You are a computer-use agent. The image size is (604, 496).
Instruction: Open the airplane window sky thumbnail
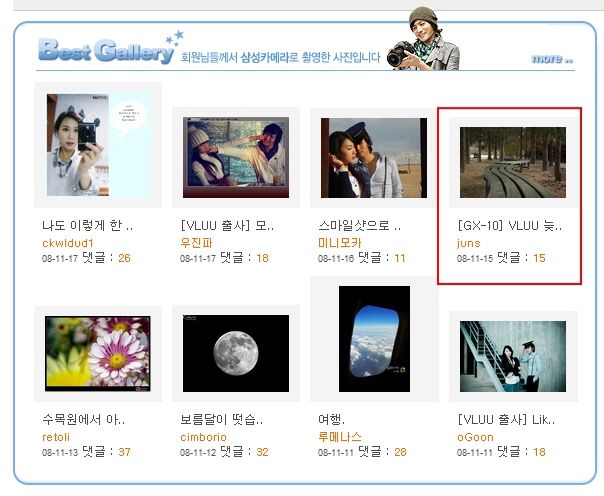pyautogui.click(x=374, y=339)
